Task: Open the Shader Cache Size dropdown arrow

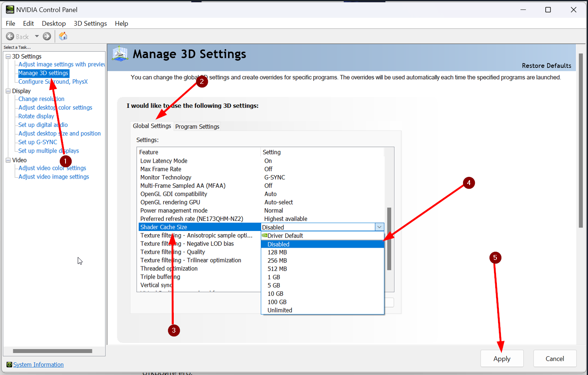Action: (379, 227)
